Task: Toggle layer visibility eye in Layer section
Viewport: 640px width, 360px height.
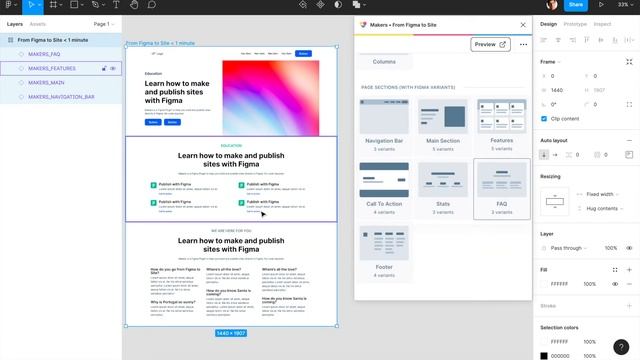Action: 629,248
